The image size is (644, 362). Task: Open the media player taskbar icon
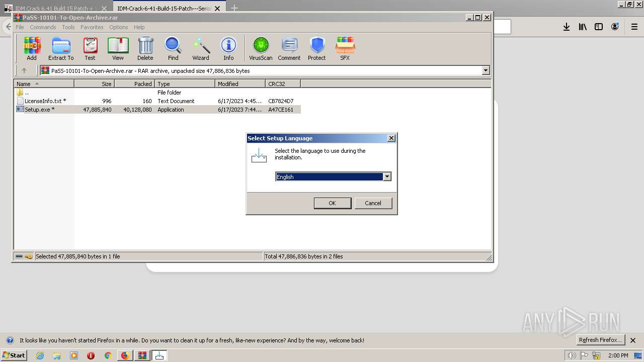point(74,355)
